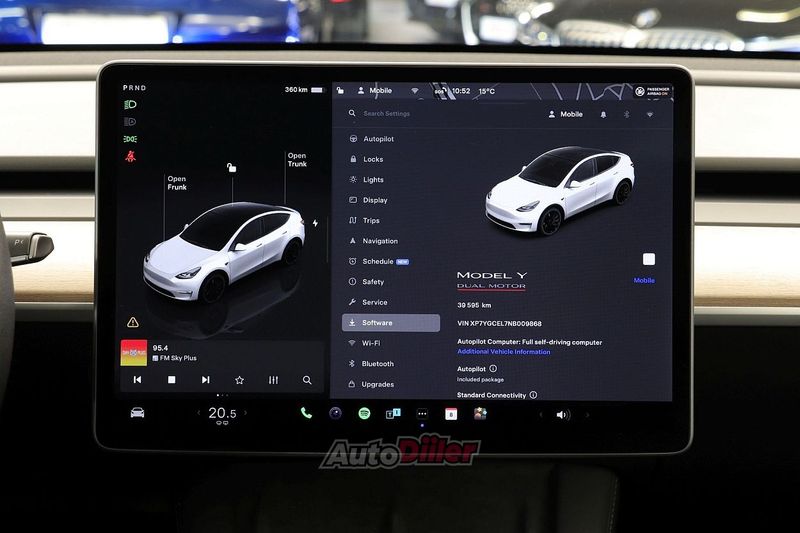
Task: Tap the Mobile profile in top status bar
Action: pos(375,91)
